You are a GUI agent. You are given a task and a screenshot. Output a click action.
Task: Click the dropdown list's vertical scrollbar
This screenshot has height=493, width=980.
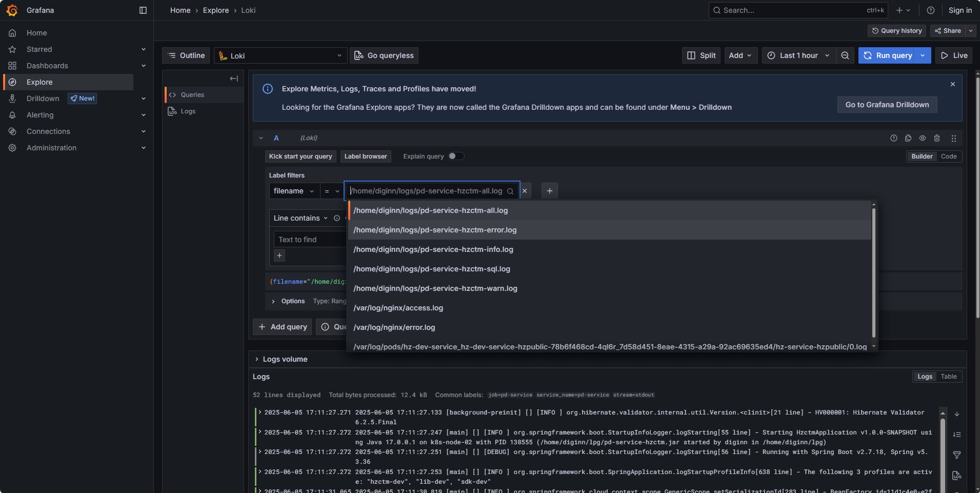873,272
